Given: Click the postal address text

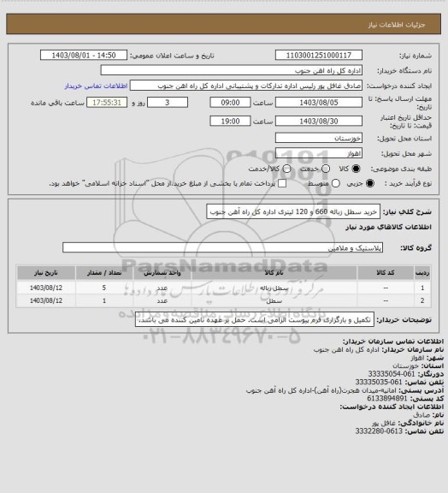Looking at the screenshot, I should click(x=321, y=390).
